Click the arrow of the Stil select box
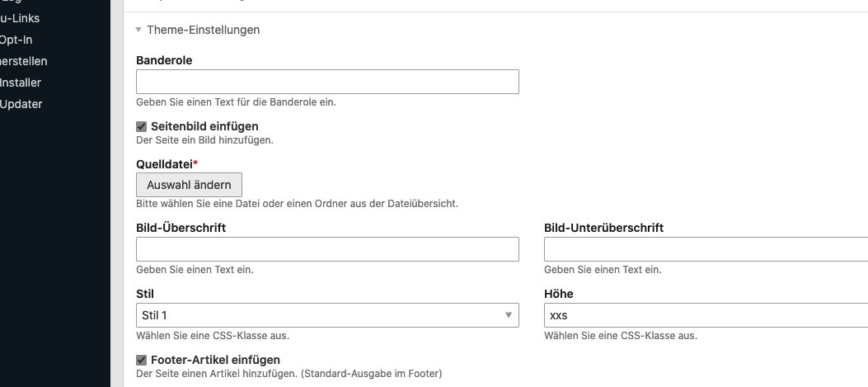 (509, 315)
